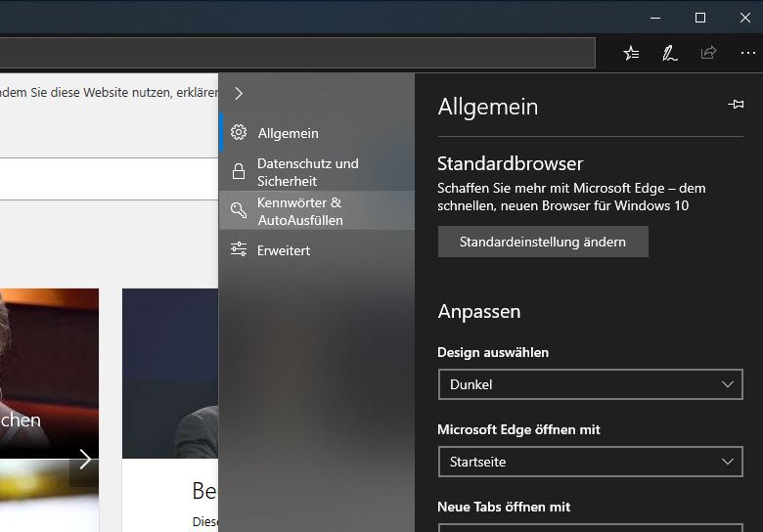Click the Add notes pen icon

(669, 53)
